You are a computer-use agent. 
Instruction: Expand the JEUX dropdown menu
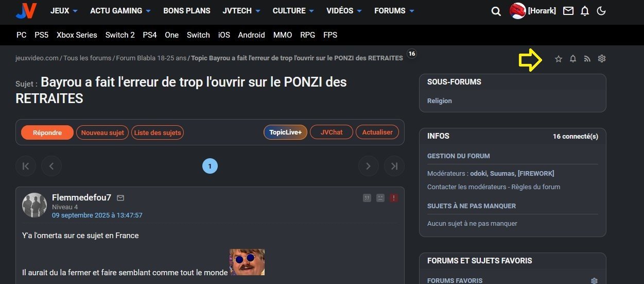(64, 11)
